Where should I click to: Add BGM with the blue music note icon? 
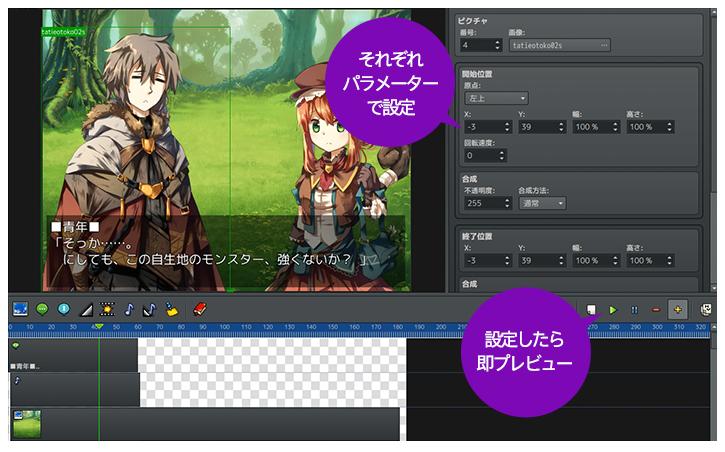129,309
